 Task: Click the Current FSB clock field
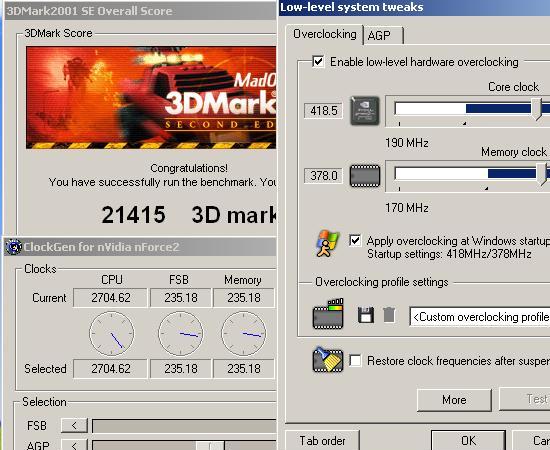click(181, 298)
